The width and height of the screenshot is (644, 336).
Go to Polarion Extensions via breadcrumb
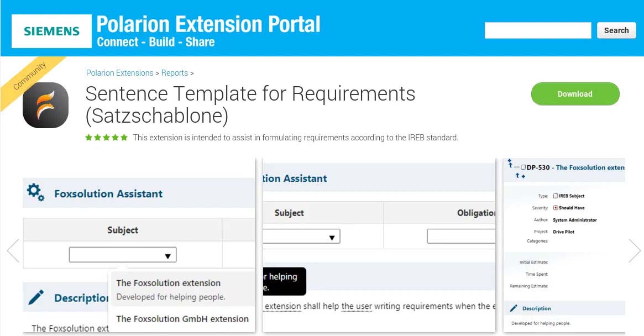[x=119, y=73]
